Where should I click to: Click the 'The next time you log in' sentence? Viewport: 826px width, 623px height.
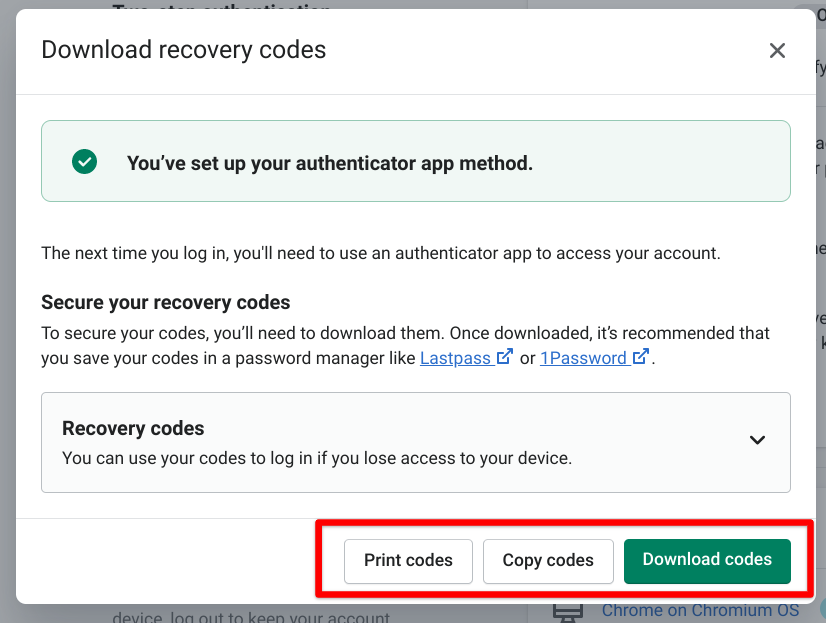point(381,253)
